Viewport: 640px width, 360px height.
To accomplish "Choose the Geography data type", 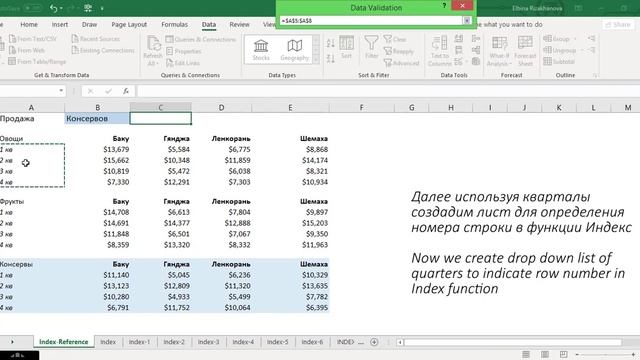I will [294, 49].
